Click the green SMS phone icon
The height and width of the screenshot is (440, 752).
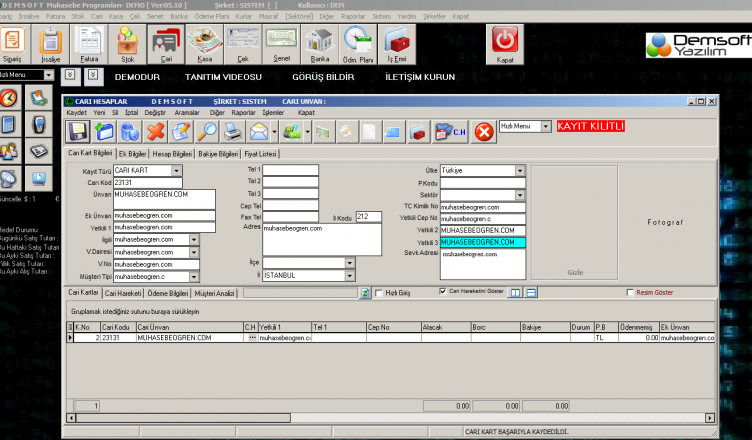tap(292, 131)
